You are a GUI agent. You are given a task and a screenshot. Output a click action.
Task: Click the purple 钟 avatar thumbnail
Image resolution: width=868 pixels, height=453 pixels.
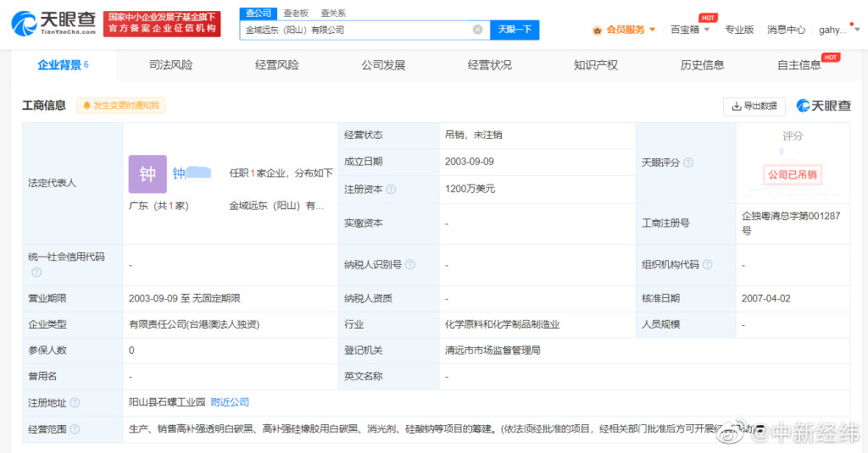(147, 174)
